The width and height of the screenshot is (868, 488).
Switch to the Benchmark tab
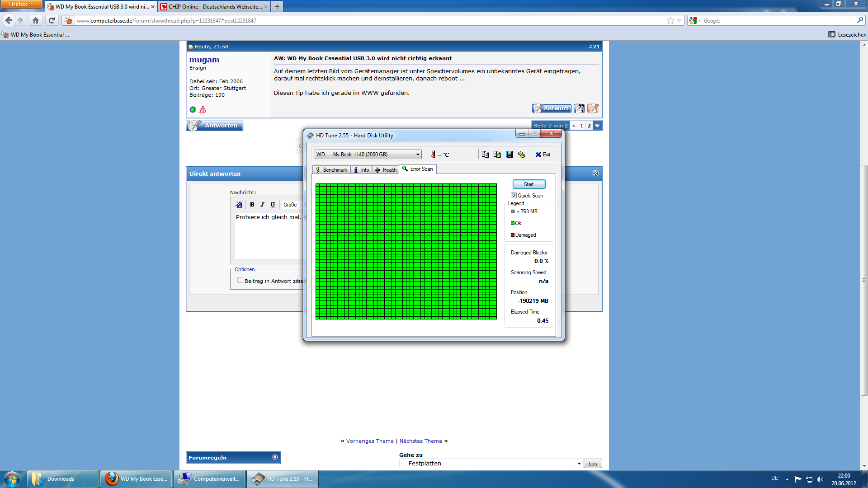pos(331,170)
